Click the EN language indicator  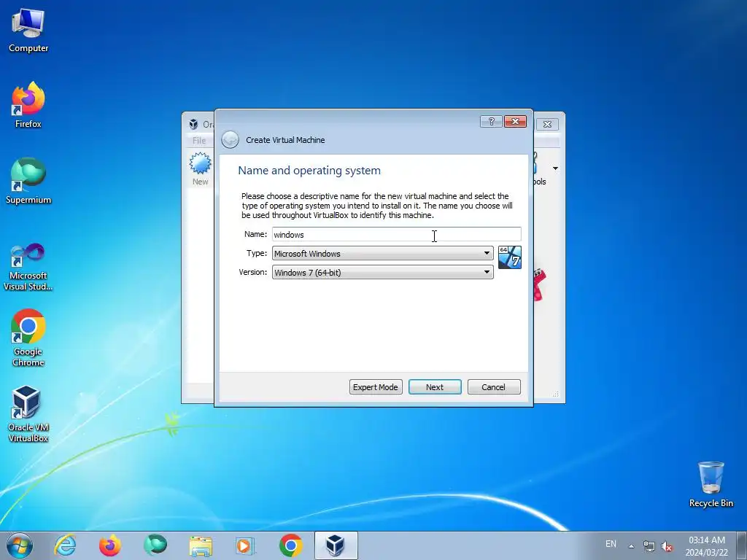(611, 544)
